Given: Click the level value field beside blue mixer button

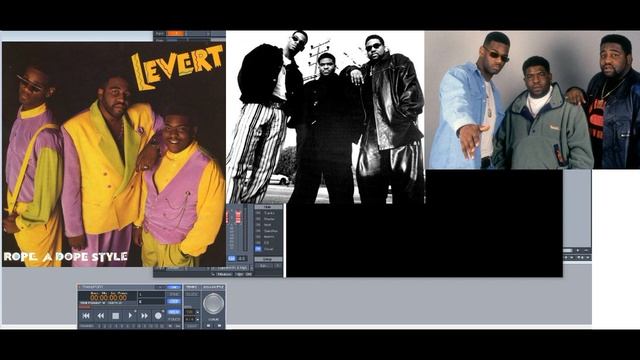Looking at the screenshot, I should point(242,258).
